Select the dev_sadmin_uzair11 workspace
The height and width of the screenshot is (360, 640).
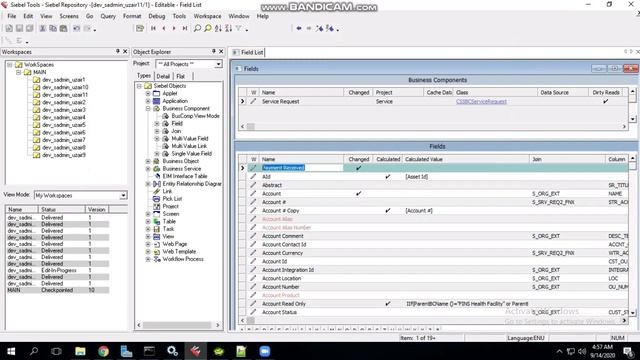(64, 95)
